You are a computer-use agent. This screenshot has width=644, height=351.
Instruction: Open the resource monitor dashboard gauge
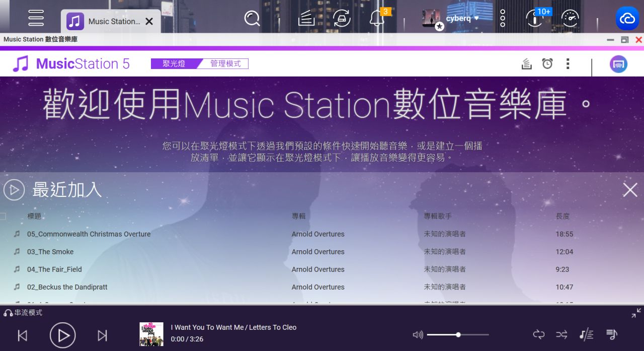571,19
